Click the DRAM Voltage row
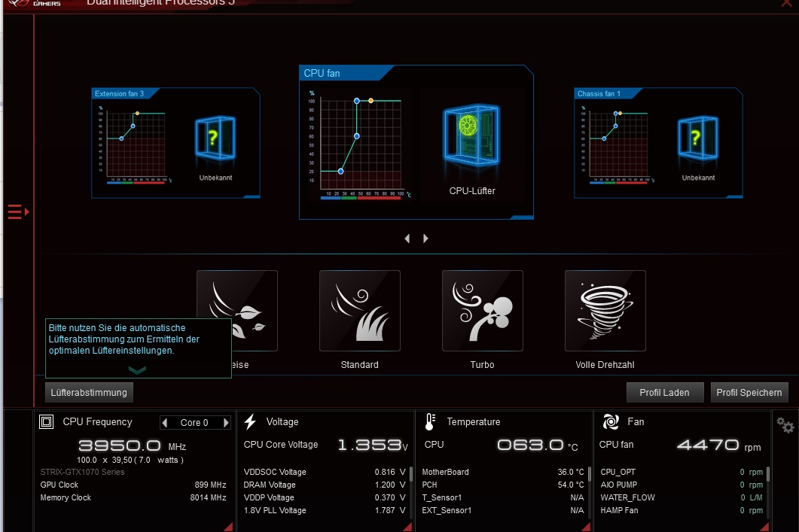This screenshot has width=799, height=532. pyautogui.click(x=325, y=485)
